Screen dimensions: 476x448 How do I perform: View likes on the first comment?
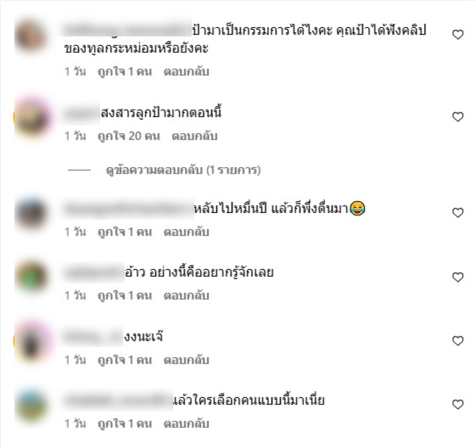[125, 72]
